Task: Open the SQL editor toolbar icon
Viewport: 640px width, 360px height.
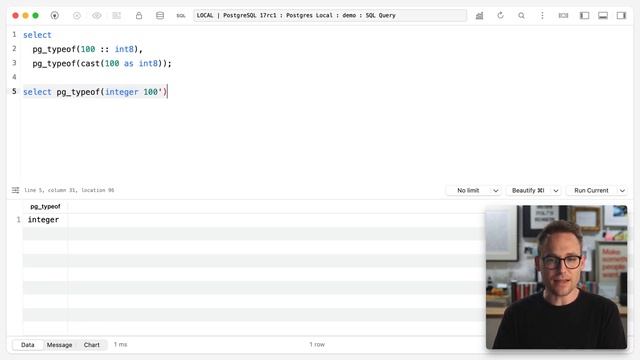Action: pos(181,16)
